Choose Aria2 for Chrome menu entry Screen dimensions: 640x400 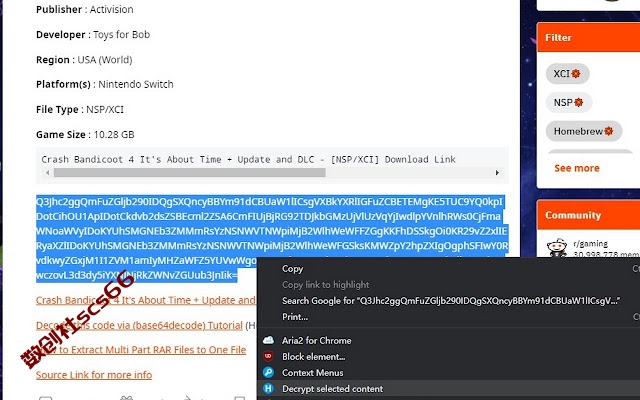[316, 340]
